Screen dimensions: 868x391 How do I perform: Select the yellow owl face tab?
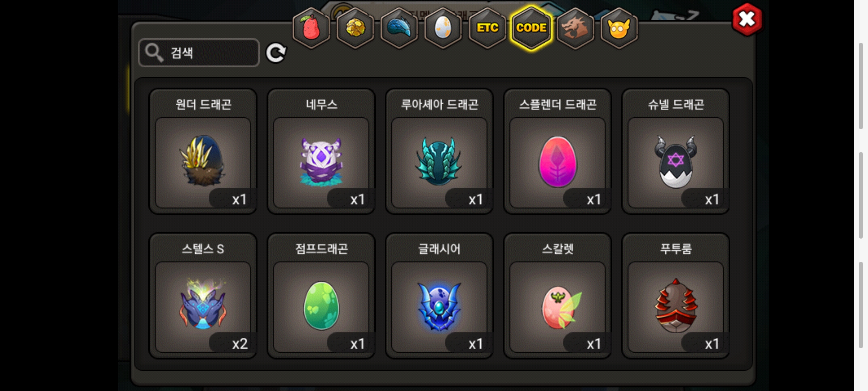coord(619,28)
